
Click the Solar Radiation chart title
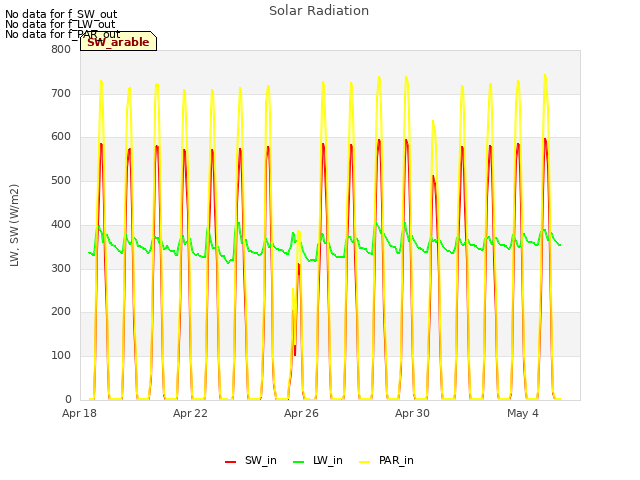coord(319,11)
